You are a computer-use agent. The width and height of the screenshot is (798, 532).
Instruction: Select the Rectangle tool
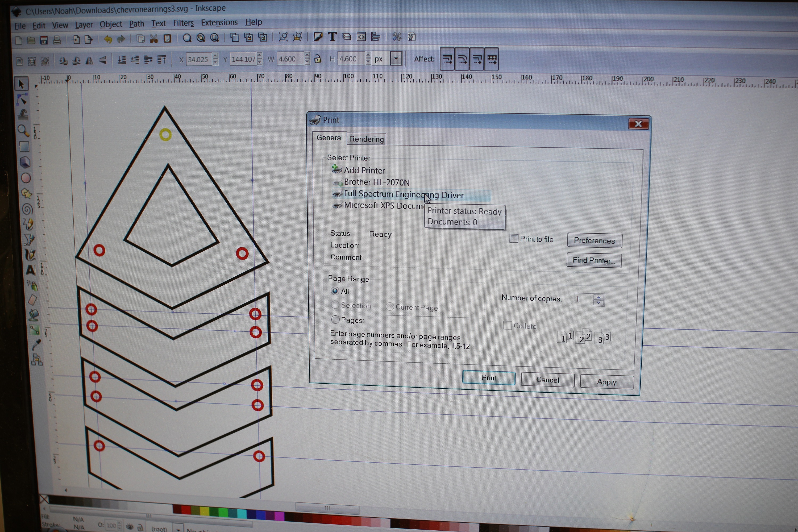tap(24, 147)
